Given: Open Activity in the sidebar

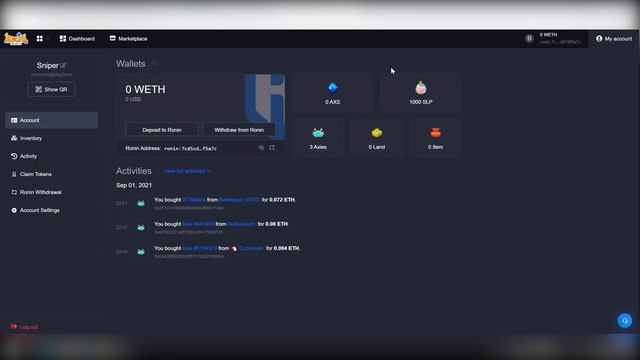Looking at the screenshot, I should [x=52, y=156].
